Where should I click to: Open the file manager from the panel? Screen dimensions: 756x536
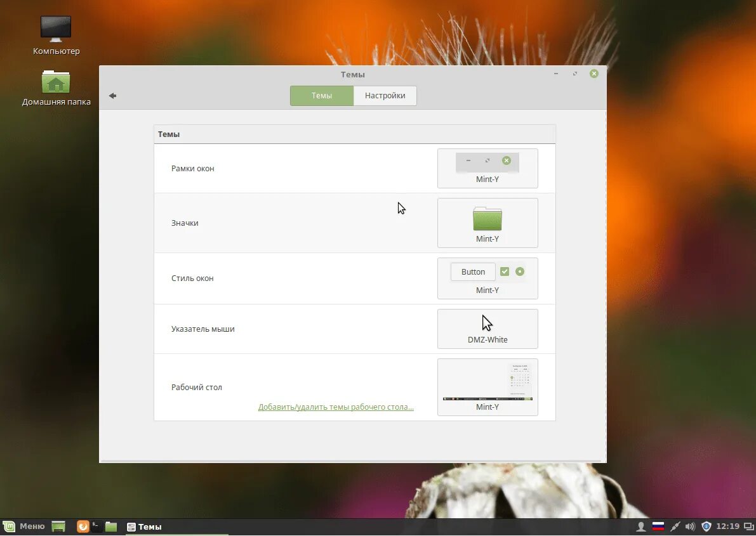[111, 526]
